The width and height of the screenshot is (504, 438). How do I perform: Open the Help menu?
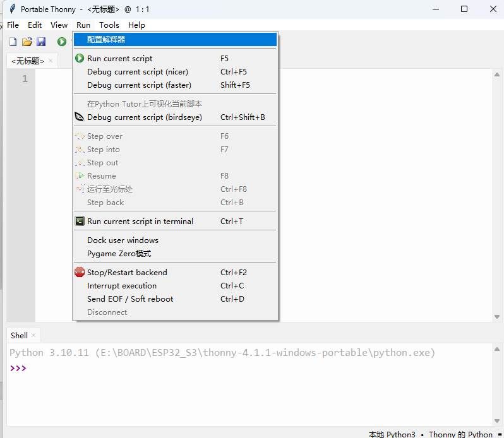tap(136, 25)
